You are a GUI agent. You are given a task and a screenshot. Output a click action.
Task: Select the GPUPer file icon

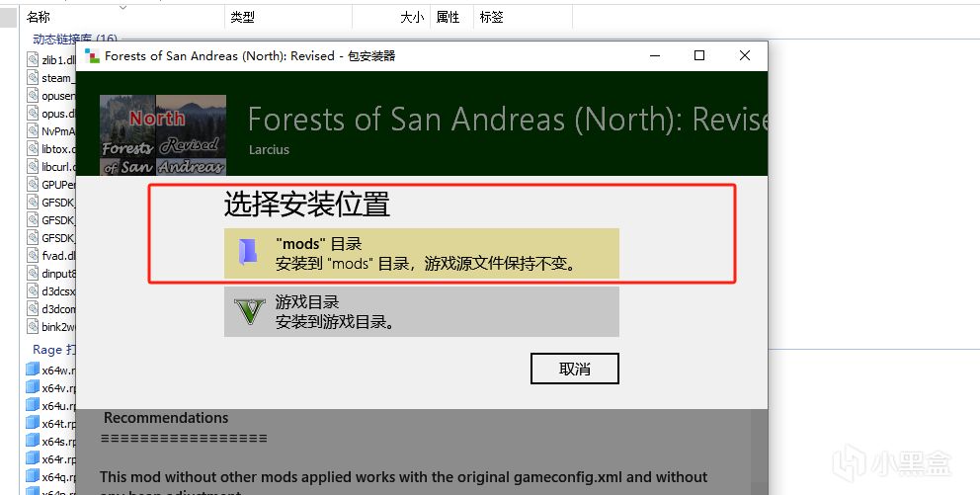pyautogui.click(x=33, y=185)
